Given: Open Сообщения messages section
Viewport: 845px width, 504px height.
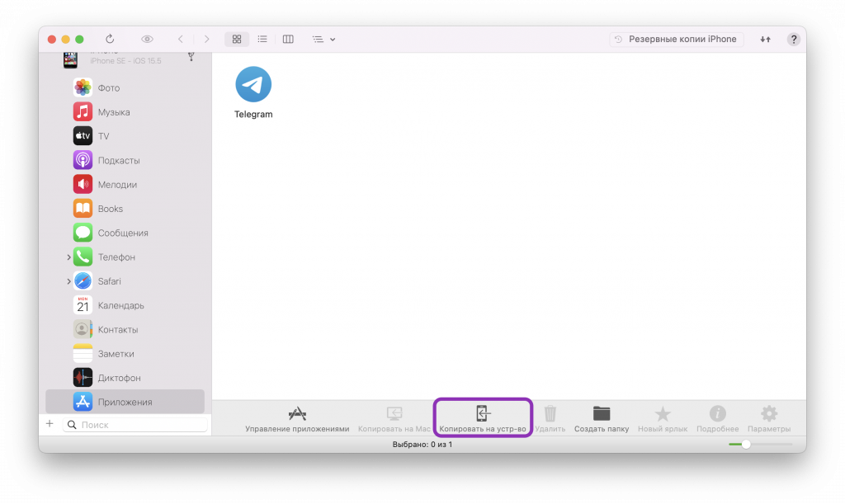Looking at the screenshot, I should [x=125, y=233].
